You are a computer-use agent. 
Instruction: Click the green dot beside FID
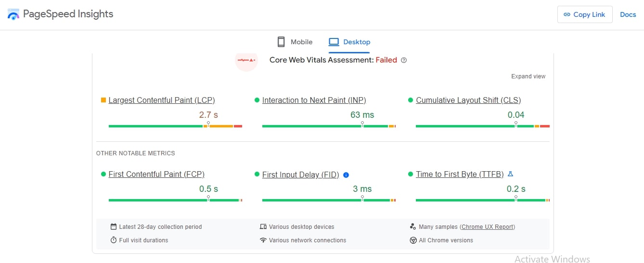coord(257,174)
